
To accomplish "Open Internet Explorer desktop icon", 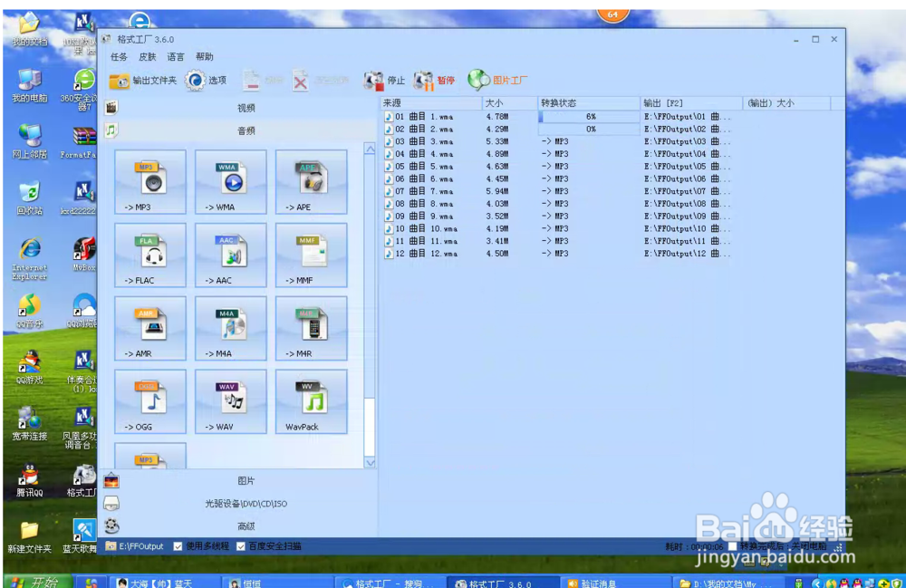I will tap(30, 259).
